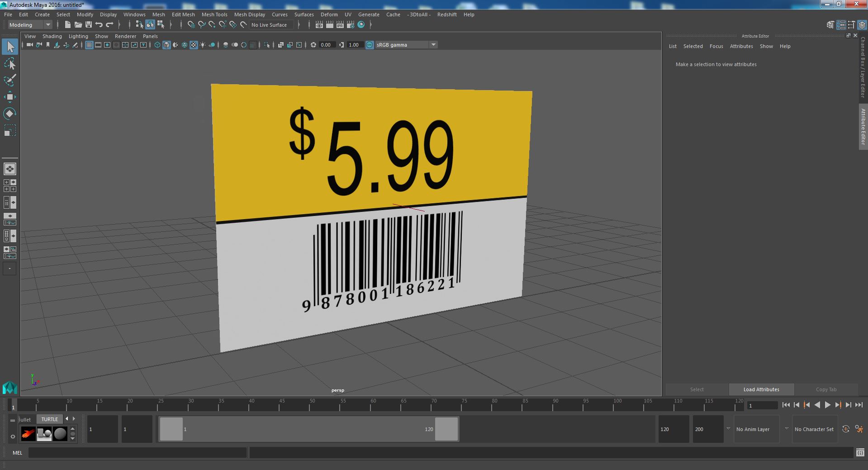This screenshot has width=868, height=470.
Task: Click the gamma value field 1.00
Action: tap(355, 45)
